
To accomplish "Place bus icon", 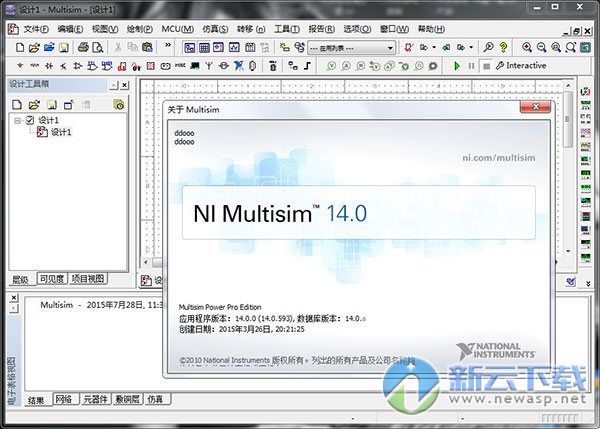I will coord(307,66).
